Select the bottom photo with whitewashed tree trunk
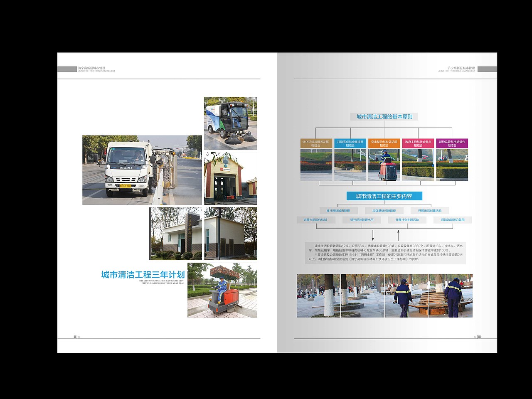Screen dimensions: 532x399 pyautogui.click(x=318, y=296)
